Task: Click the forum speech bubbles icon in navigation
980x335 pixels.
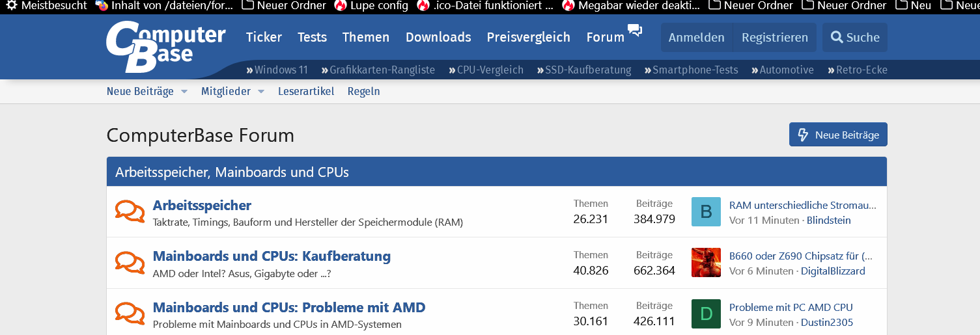Action: pos(634,30)
